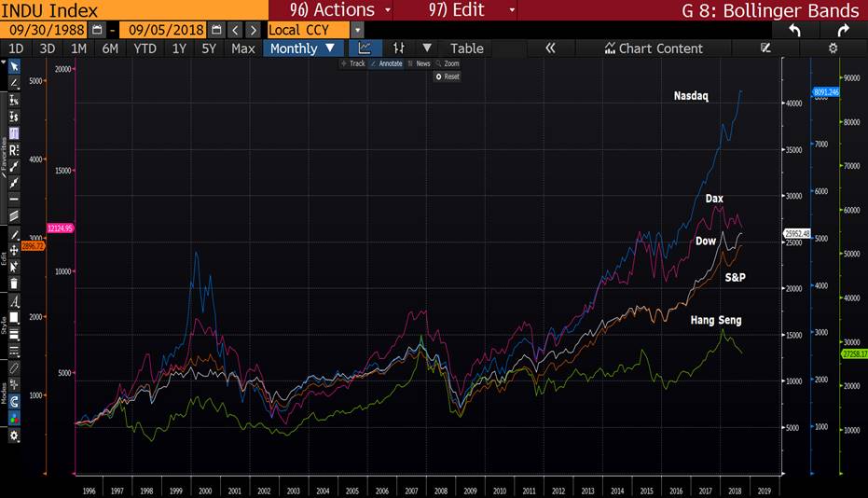Pick the dollar change measurement tool
Screen dimensions: 868x498
click(14, 117)
